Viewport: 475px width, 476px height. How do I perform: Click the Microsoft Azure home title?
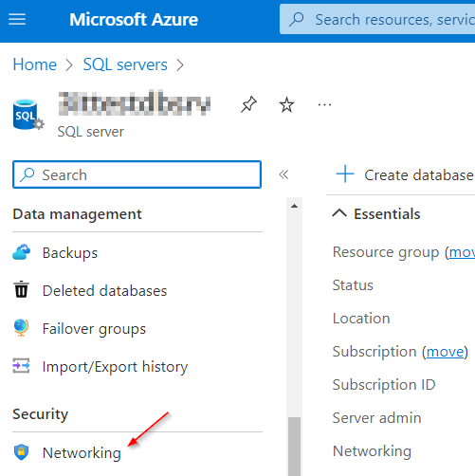click(x=134, y=20)
